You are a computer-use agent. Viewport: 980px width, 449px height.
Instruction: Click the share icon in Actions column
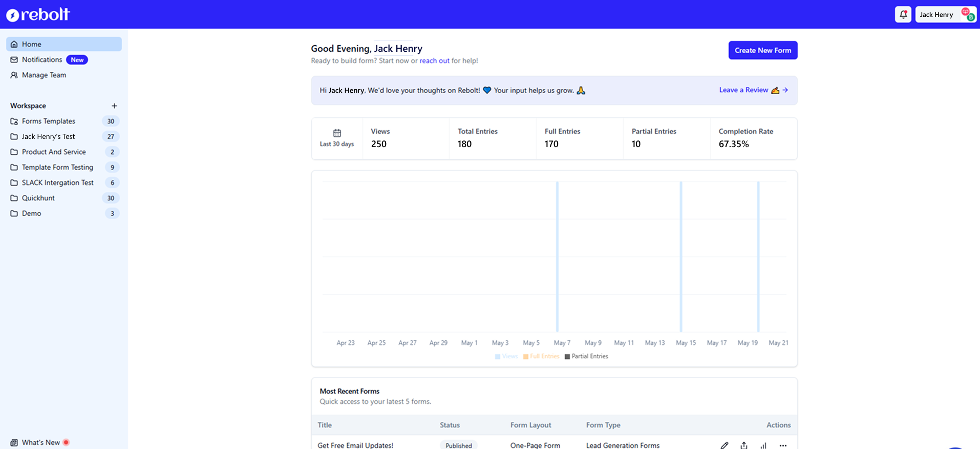click(743, 445)
